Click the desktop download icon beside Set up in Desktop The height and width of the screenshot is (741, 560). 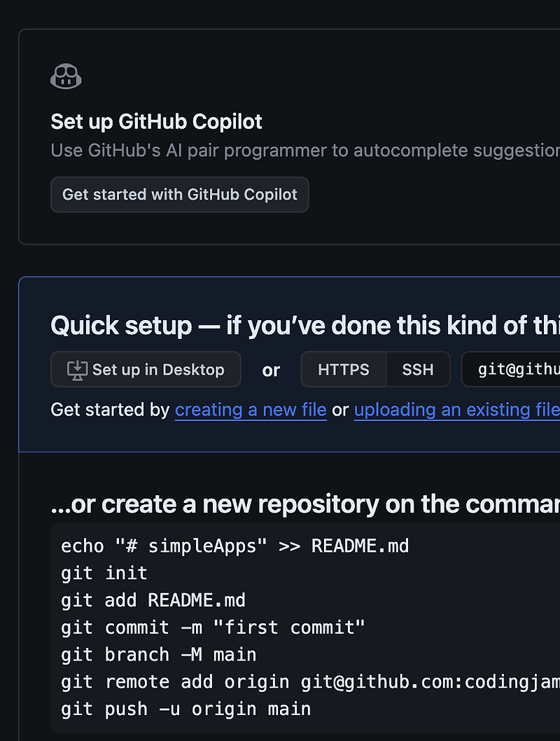tap(78, 369)
